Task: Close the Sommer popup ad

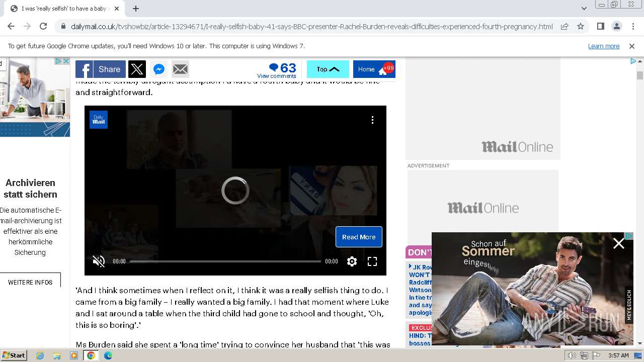Action: [x=618, y=243]
